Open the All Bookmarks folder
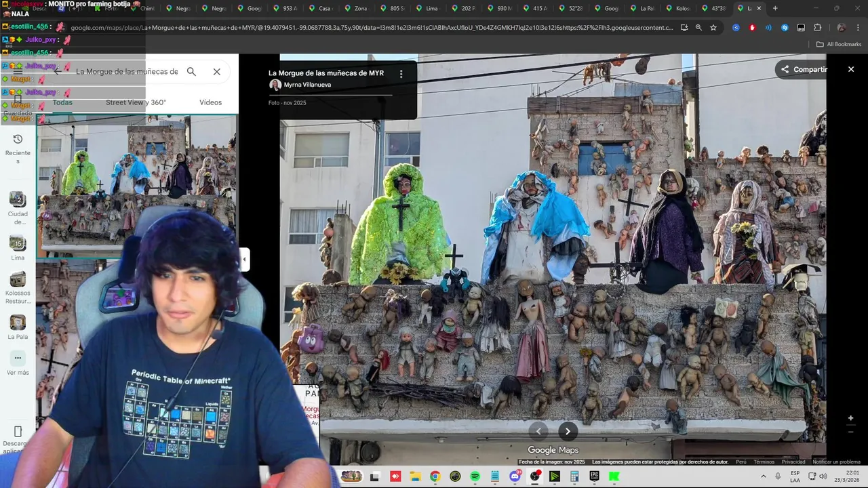Image resolution: width=868 pixels, height=488 pixels. (839, 44)
